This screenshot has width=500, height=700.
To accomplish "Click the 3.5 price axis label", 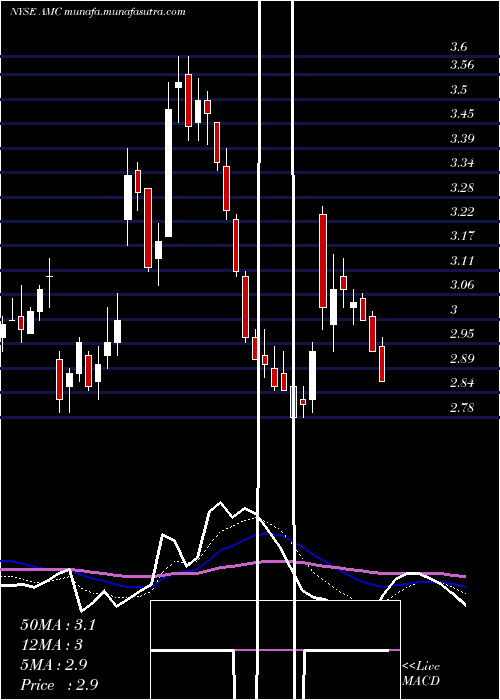I will pyautogui.click(x=459, y=90).
